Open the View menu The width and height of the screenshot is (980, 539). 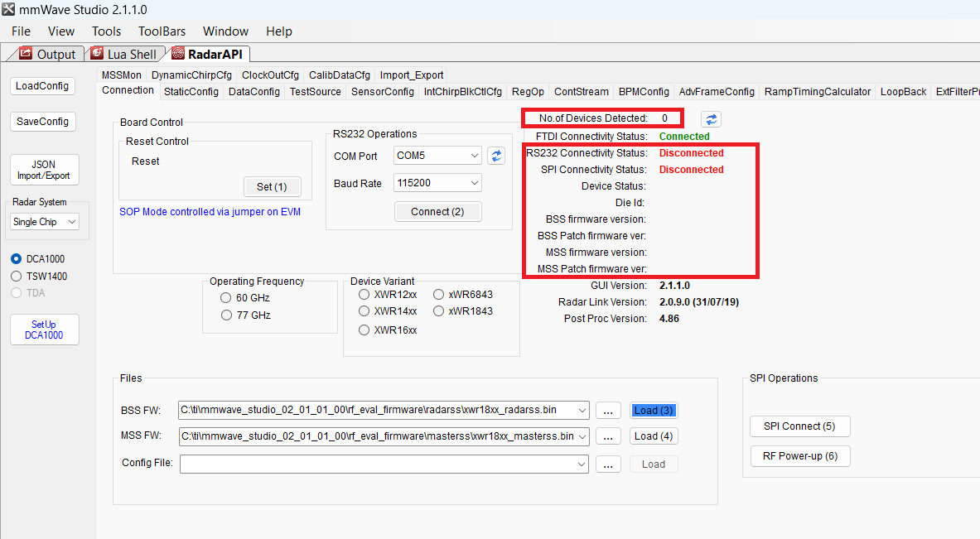pyautogui.click(x=60, y=31)
